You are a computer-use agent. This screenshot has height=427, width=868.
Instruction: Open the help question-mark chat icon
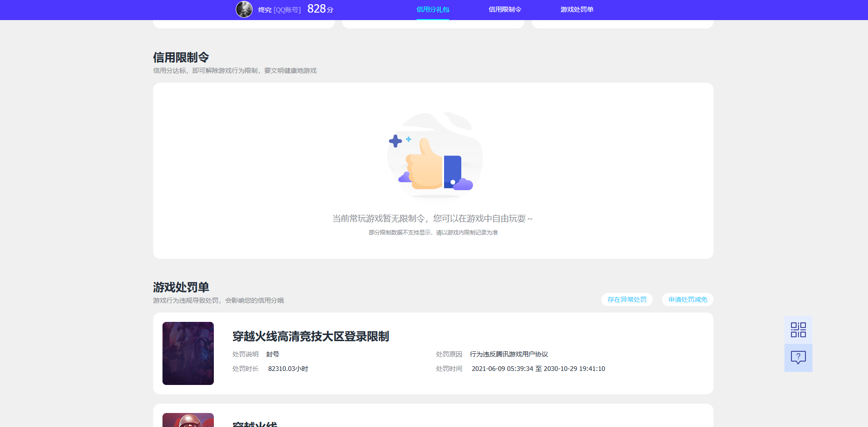[x=798, y=358]
